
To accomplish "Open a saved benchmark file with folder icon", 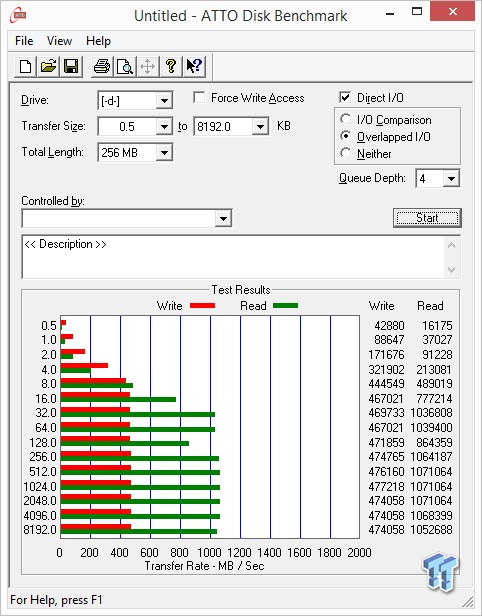I will tap(48, 66).
